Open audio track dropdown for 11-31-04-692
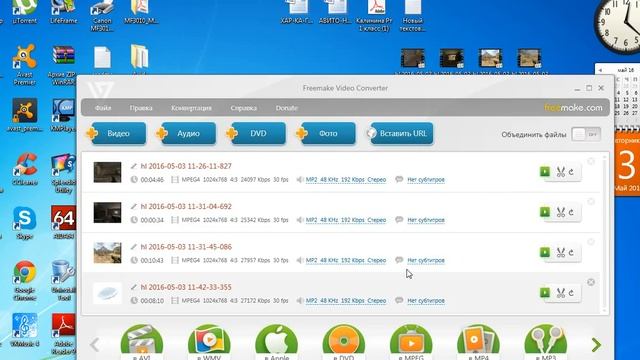 [346, 220]
